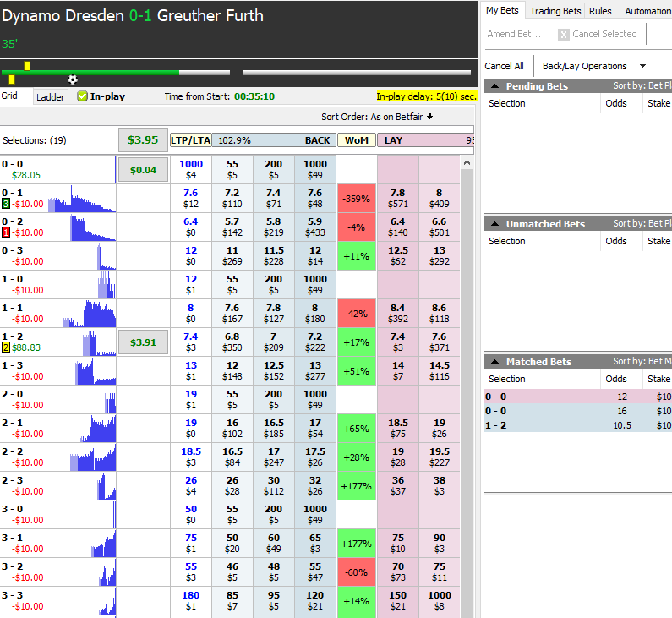This screenshot has height=618, width=672.
Task: Back 1 - 2 at 7.2
Action: 315,342
